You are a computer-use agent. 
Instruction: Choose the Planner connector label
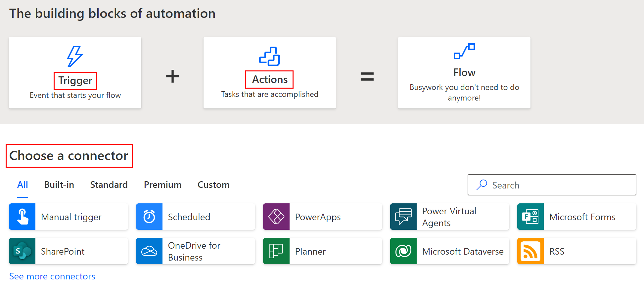pyautogui.click(x=310, y=251)
